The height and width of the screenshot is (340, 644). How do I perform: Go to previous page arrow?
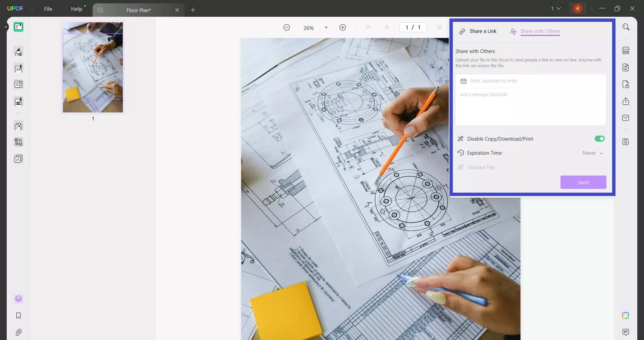click(386, 28)
